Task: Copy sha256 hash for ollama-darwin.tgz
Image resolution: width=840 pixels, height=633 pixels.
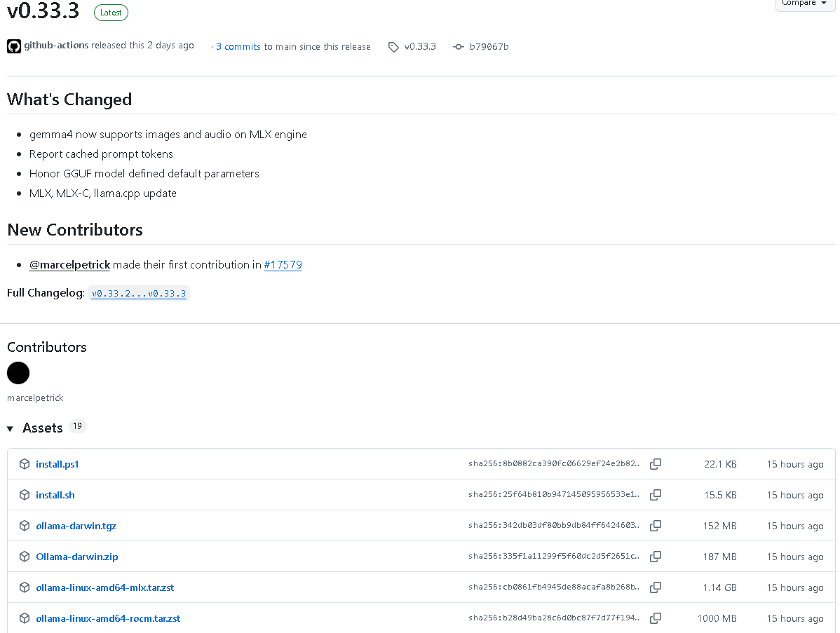Action: [x=655, y=526]
